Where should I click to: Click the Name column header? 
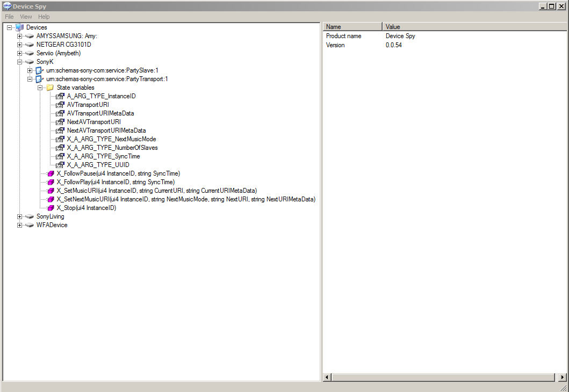tap(352, 27)
